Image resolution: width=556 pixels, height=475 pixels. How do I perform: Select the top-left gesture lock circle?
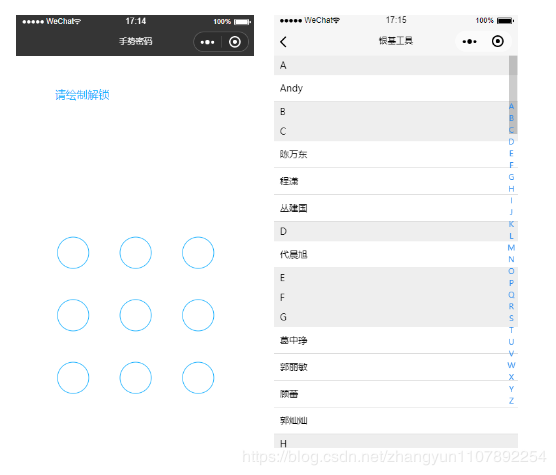click(73, 253)
